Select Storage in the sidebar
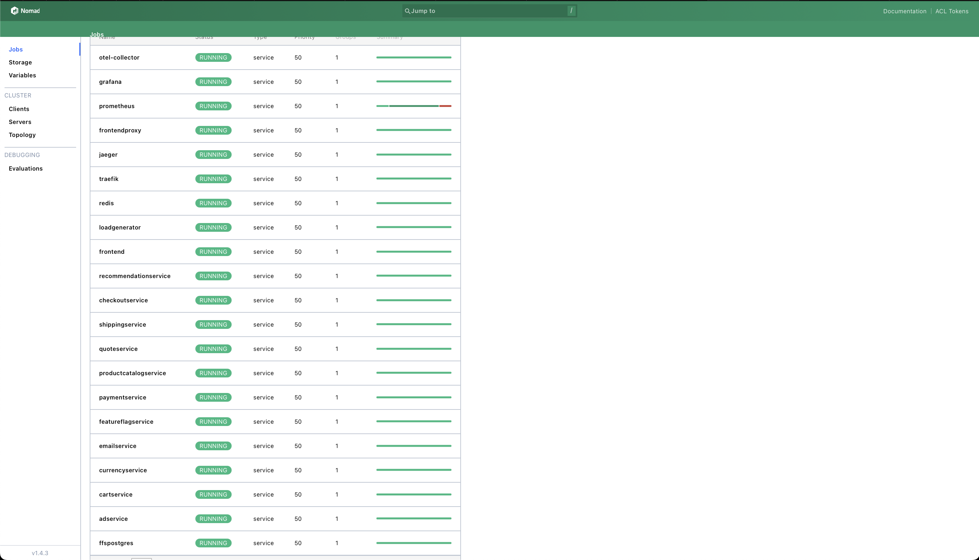This screenshot has height=560, width=979. [20, 62]
